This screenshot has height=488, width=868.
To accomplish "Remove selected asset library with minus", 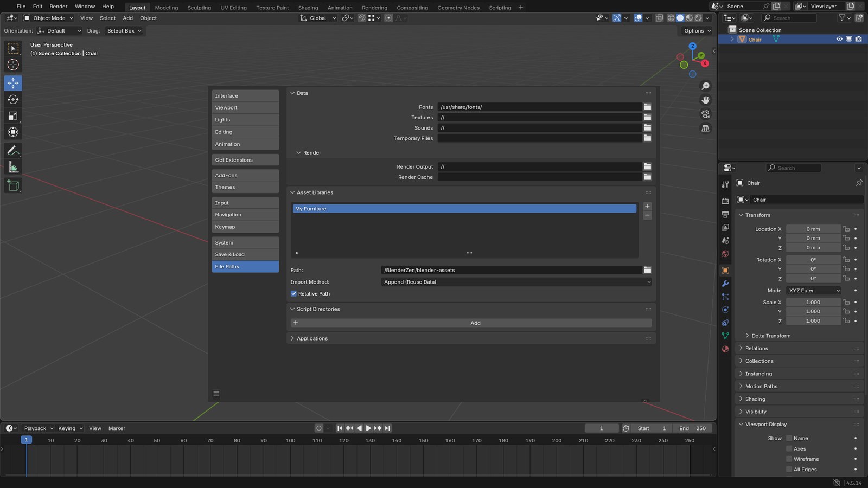I will [x=647, y=215].
